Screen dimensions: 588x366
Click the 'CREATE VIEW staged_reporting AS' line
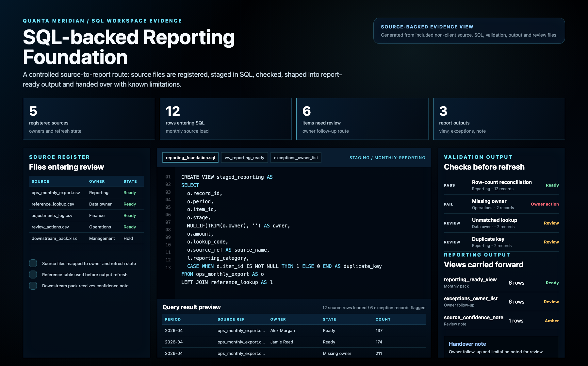click(x=227, y=177)
